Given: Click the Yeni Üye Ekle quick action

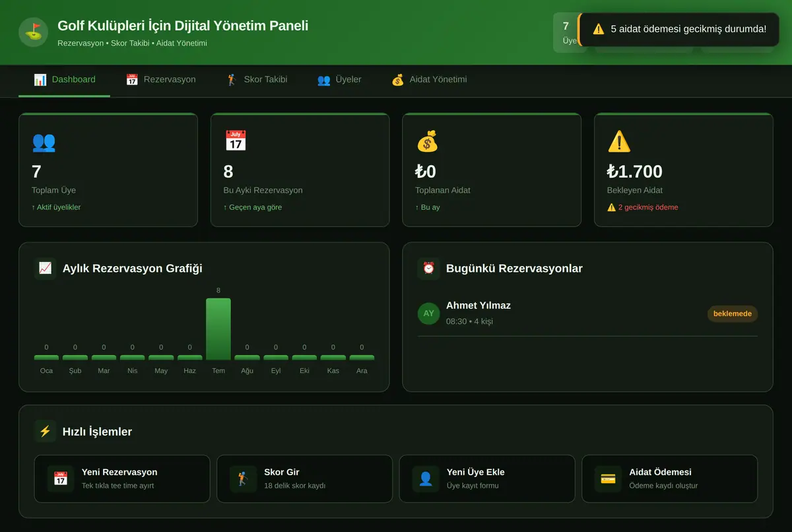Looking at the screenshot, I should [487, 479].
